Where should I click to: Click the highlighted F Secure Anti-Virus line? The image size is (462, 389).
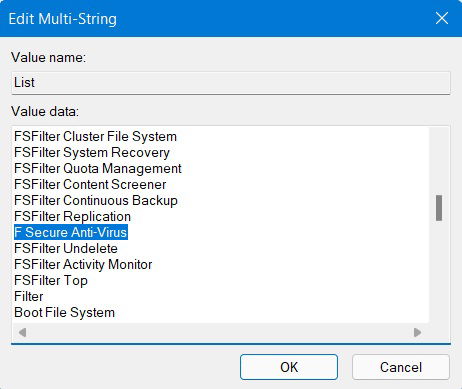click(x=71, y=232)
